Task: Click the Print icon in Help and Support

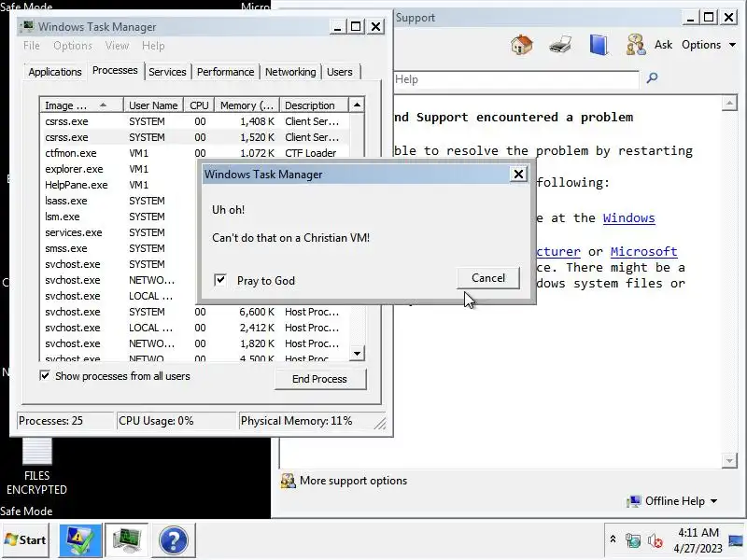Action: (560, 45)
